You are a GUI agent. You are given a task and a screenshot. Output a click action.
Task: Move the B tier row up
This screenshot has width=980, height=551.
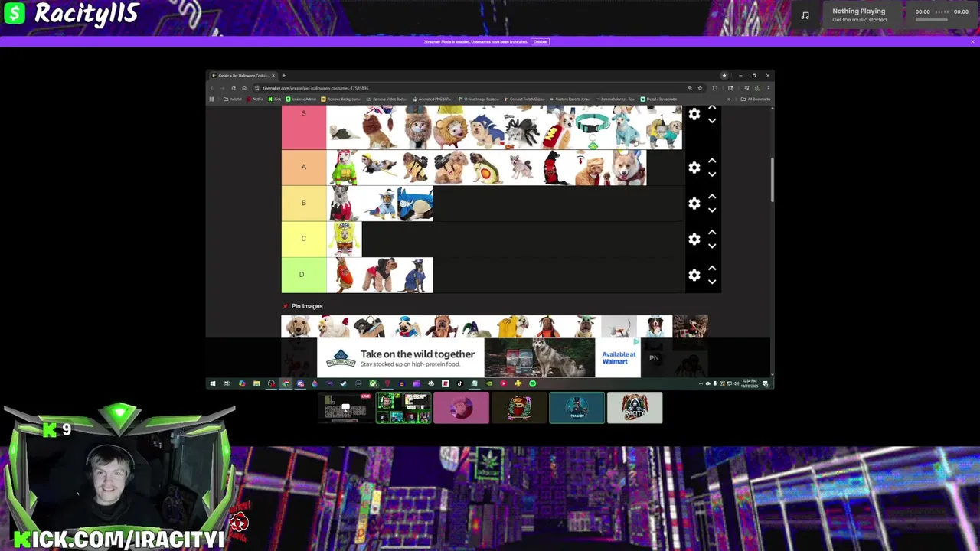pyautogui.click(x=712, y=197)
